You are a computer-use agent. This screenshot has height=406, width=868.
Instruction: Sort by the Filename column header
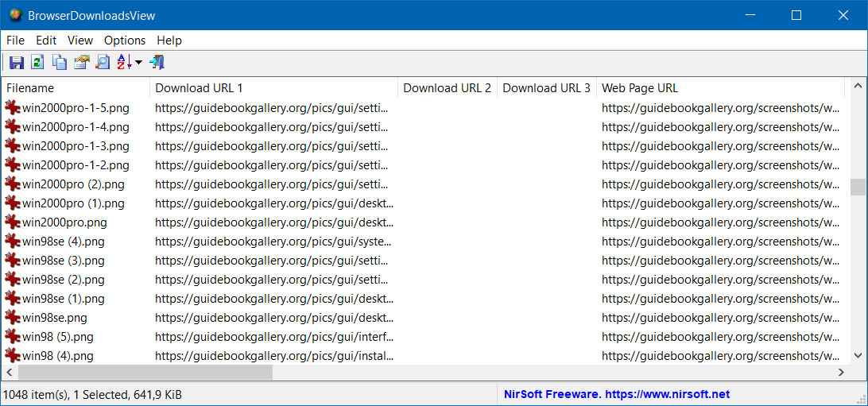pyautogui.click(x=76, y=88)
